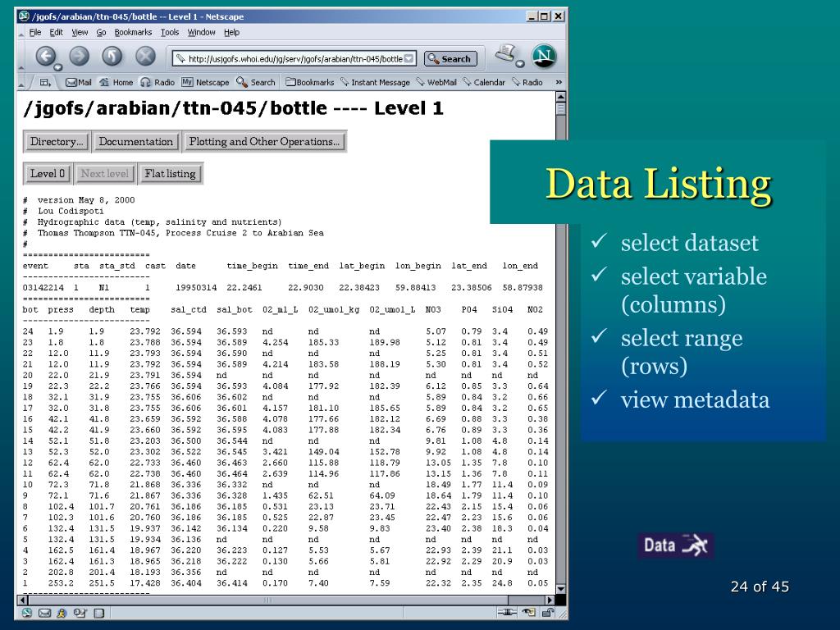840x630 pixels.
Task: Open the Bookmarks folder on the toolbar
Action: (x=309, y=82)
